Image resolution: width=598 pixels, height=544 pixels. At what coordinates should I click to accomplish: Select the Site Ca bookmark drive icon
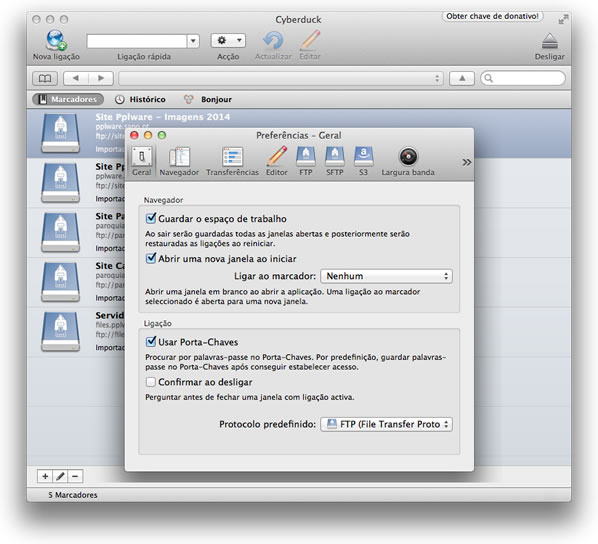(60, 282)
